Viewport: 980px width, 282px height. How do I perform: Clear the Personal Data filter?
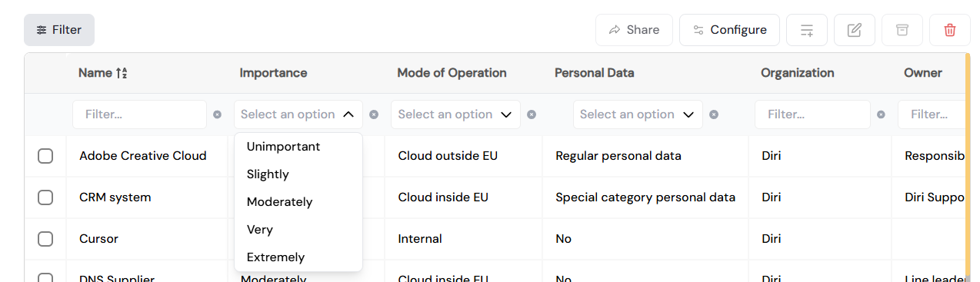click(x=714, y=114)
